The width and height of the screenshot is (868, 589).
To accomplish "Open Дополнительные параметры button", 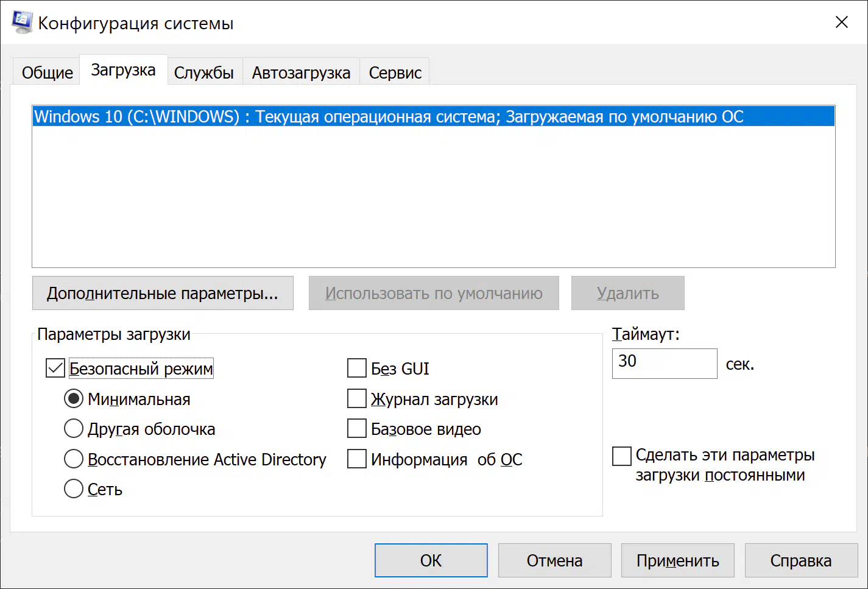I will 163,293.
